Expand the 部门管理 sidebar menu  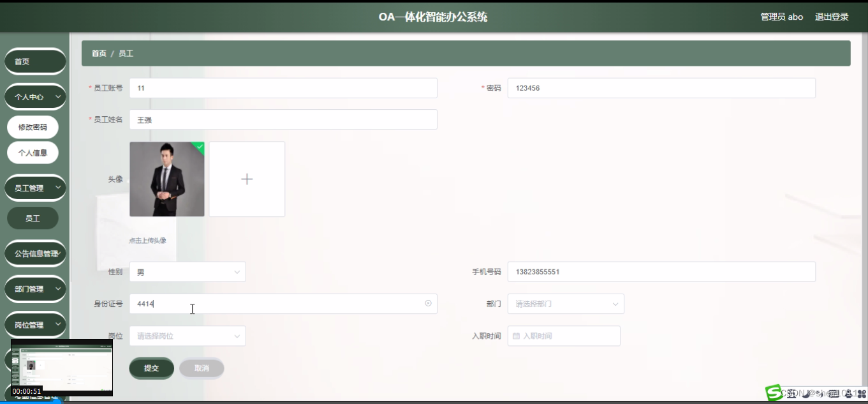[34, 289]
